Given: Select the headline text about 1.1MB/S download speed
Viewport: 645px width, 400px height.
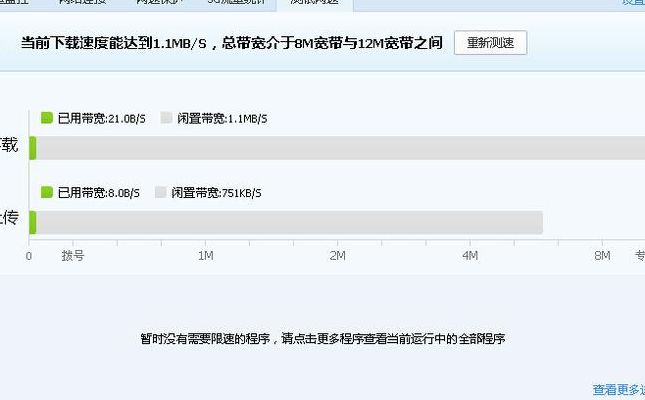Looking at the screenshot, I should click(x=232, y=43).
